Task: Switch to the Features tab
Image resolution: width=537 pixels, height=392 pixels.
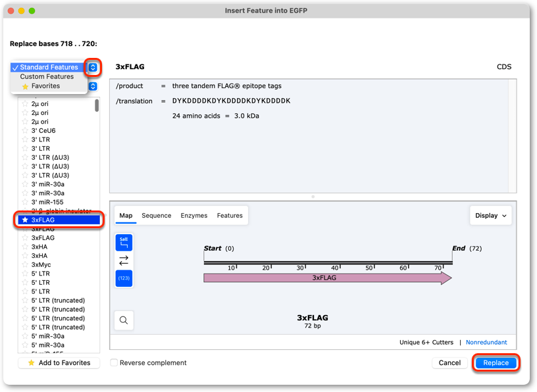Action: click(x=230, y=216)
